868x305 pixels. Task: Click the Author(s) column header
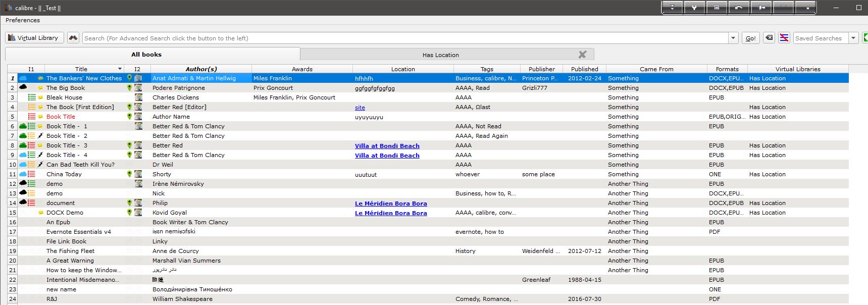coord(201,69)
